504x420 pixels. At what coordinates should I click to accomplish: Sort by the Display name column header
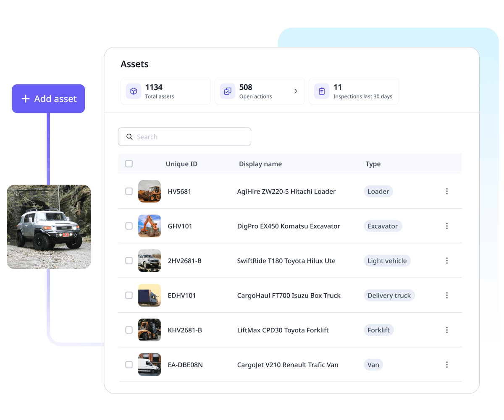click(260, 164)
